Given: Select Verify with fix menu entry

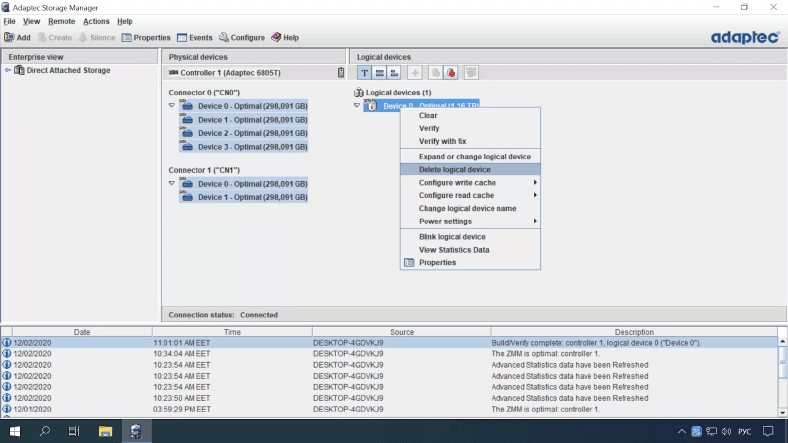Looking at the screenshot, I should [442, 141].
